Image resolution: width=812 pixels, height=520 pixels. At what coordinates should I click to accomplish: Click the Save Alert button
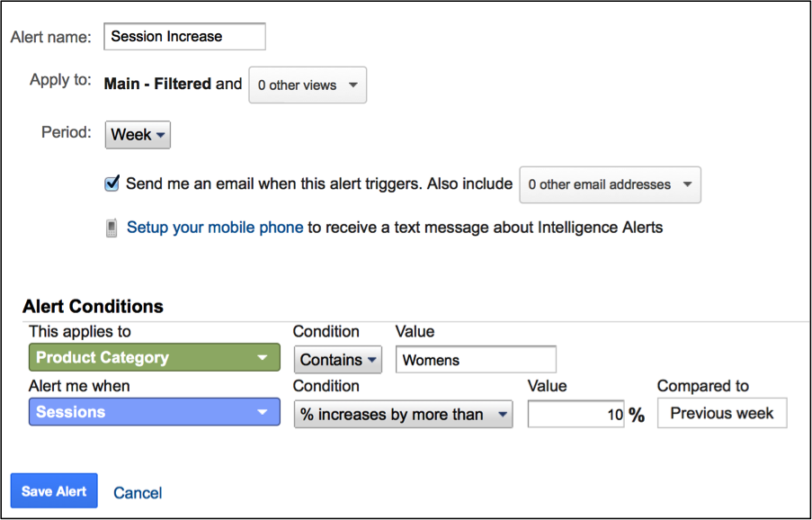(54, 490)
